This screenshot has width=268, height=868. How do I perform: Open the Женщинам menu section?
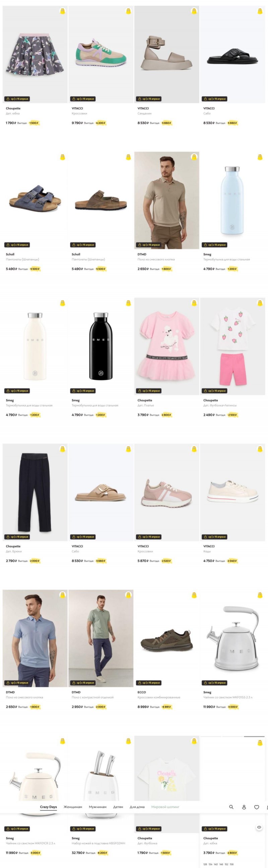pos(73,807)
